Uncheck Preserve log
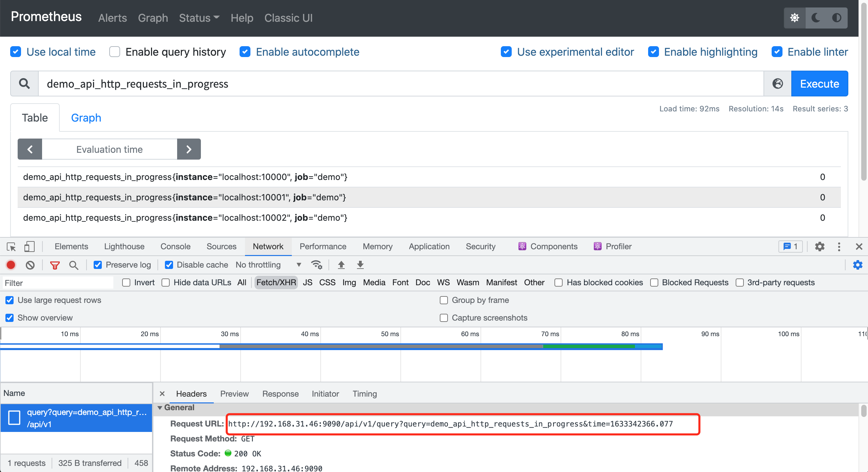868x472 pixels. [98, 265]
